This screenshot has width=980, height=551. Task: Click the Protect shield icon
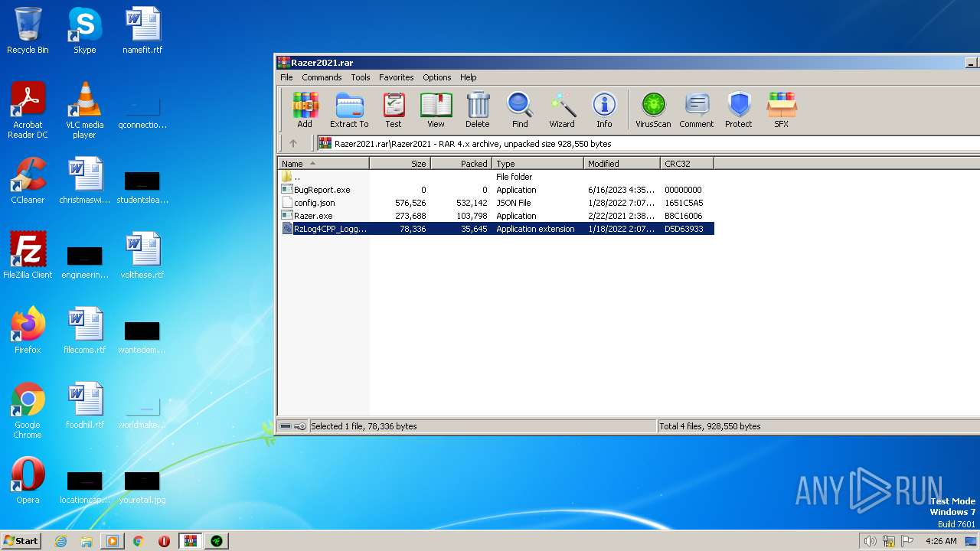(x=739, y=110)
